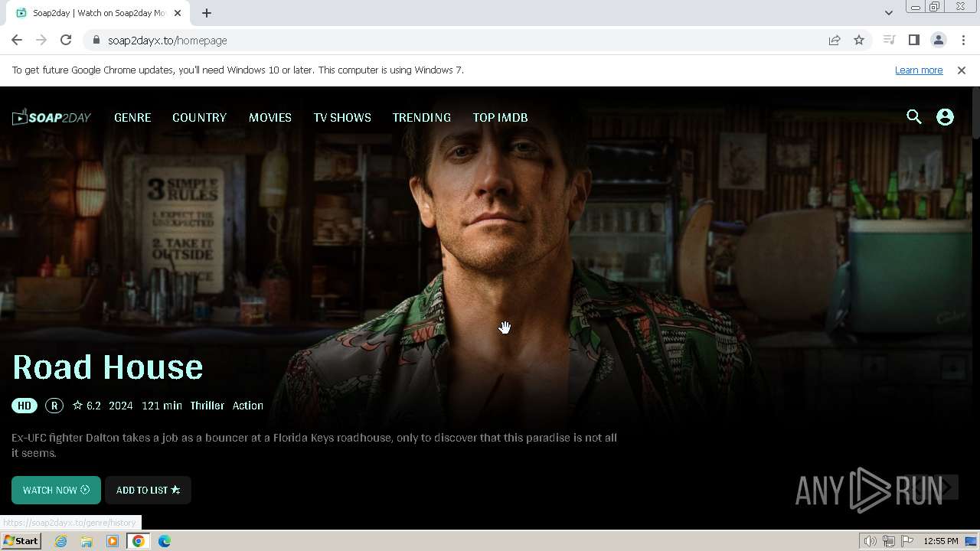
Task: Open File Explorer from taskbar
Action: click(87, 541)
